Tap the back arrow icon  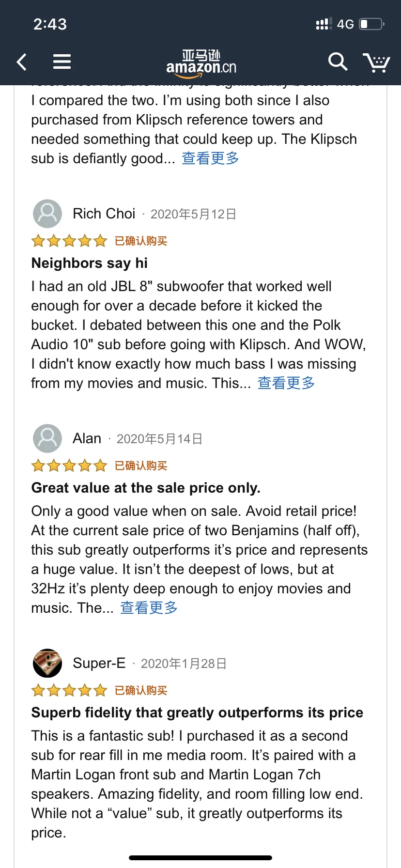click(x=22, y=62)
